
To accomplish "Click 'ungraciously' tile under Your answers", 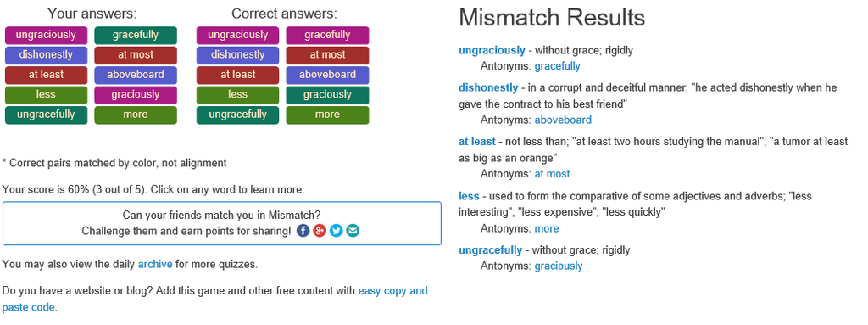I will point(46,35).
